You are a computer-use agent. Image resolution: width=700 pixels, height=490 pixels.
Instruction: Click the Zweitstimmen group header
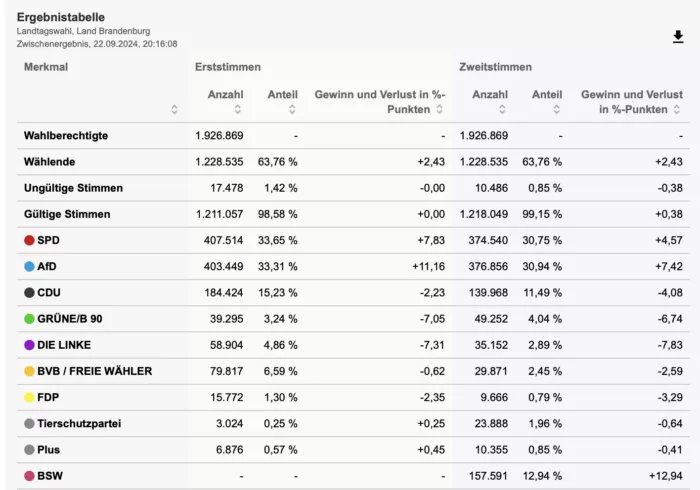click(495, 67)
